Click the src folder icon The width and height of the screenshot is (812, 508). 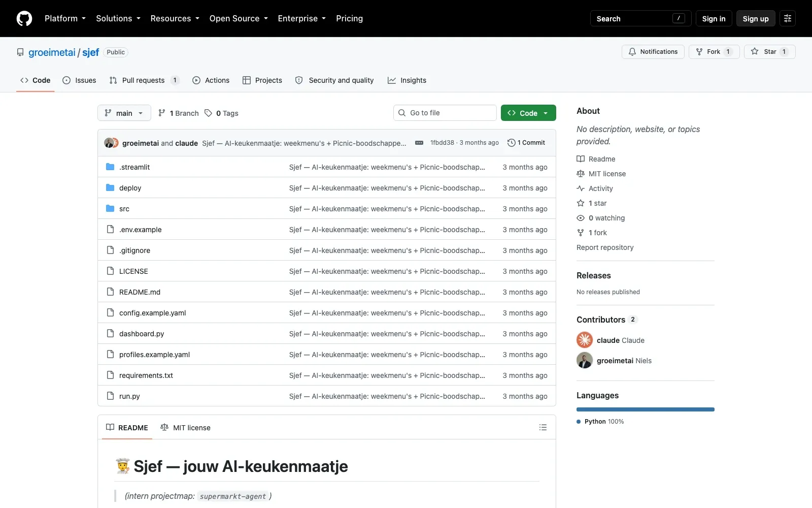(x=110, y=208)
